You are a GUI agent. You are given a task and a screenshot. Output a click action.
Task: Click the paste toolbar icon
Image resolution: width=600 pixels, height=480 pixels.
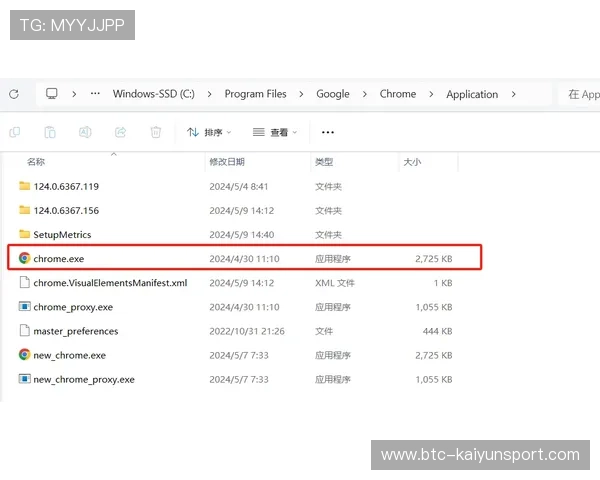[50, 132]
